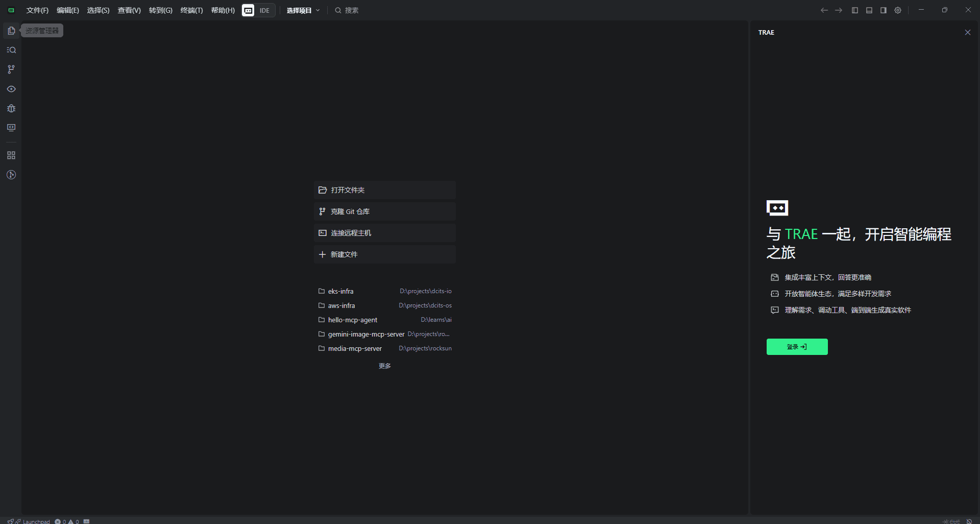
Task: Toggle the left primary sidebar layout
Action: point(855,10)
